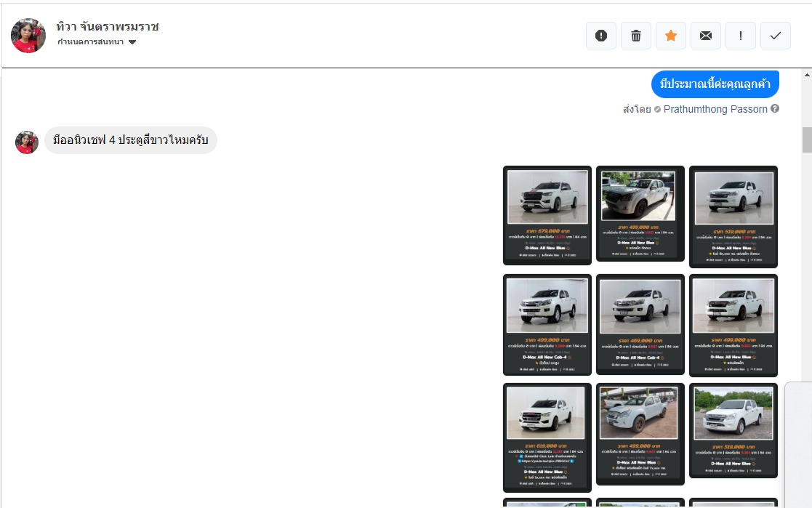Click help icon beside Prathumthong Passorn
Image resolution: width=812 pixels, height=508 pixels.
775,109
